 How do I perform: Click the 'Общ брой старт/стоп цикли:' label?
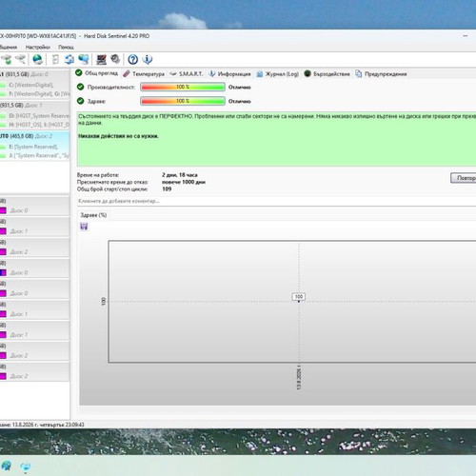point(112,189)
